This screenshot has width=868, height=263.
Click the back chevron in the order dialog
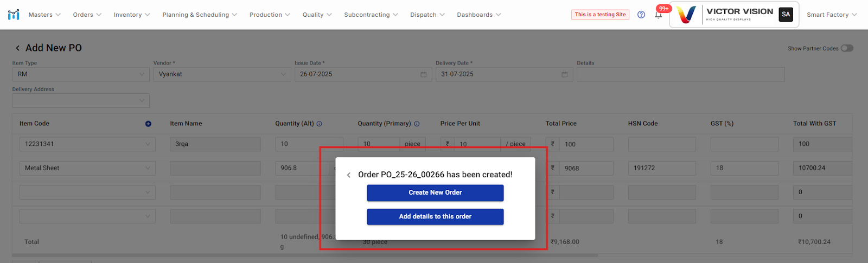pyautogui.click(x=349, y=175)
